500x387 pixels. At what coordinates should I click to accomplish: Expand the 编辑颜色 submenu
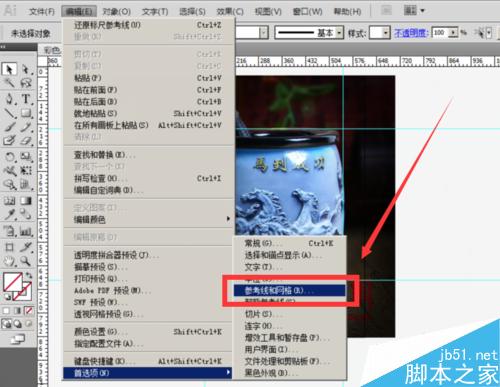coord(149,219)
